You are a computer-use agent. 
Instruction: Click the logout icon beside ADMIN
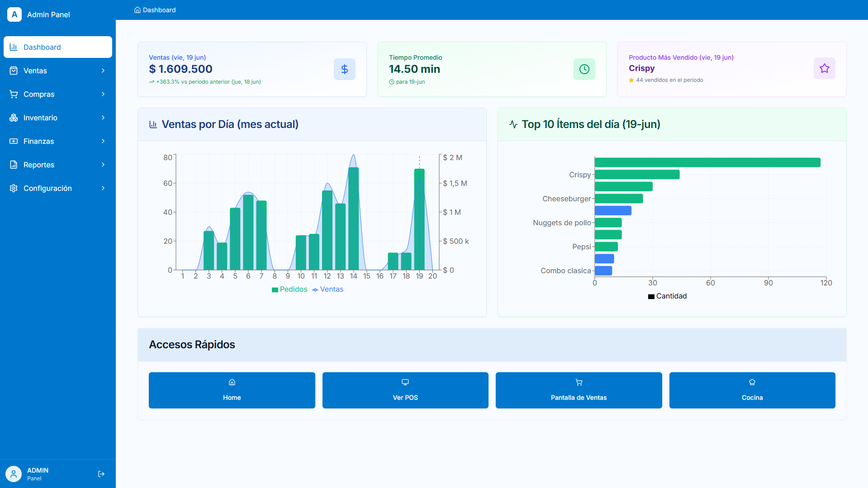(x=101, y=474)
